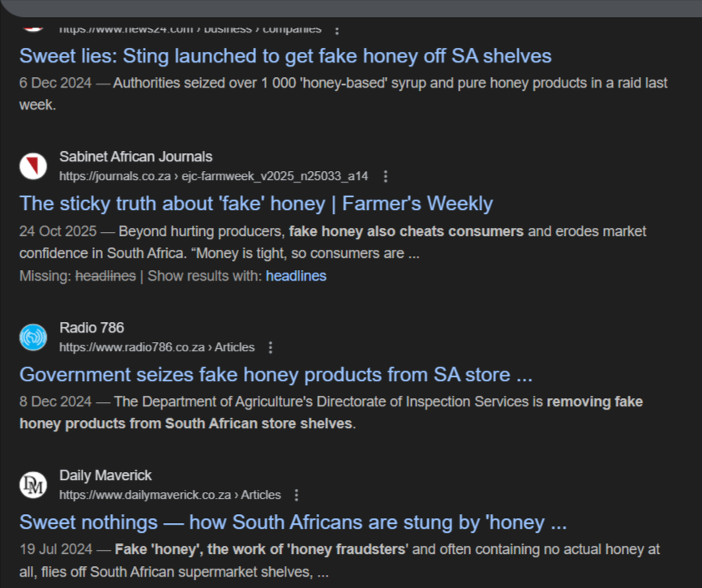This screenshot has height=588, width=702.
Task: Click the 24 Oct 2025 snippet text
Action: (332, 242)
